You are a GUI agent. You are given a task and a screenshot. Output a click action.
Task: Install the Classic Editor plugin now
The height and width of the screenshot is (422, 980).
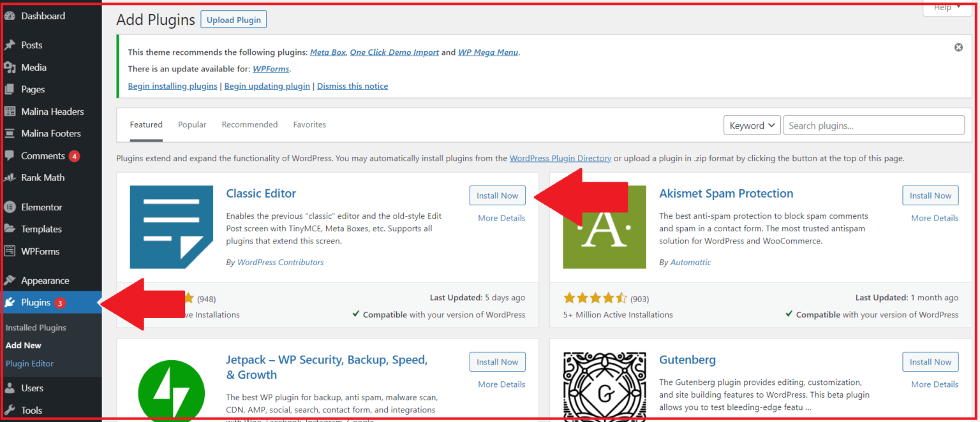pyautogui.click(x=497, y=196)
